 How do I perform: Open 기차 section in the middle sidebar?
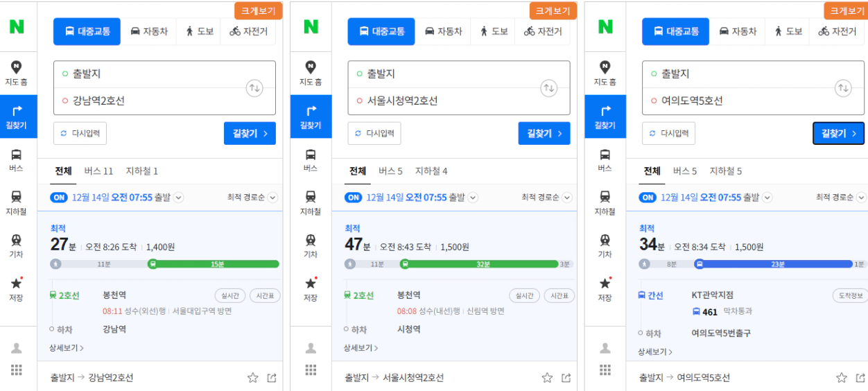click(x=311, y=246)
